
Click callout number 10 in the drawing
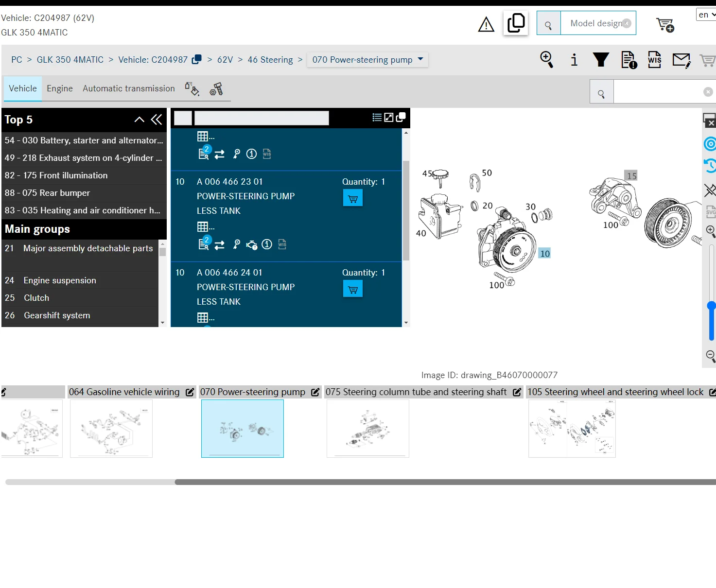[545, 253]
